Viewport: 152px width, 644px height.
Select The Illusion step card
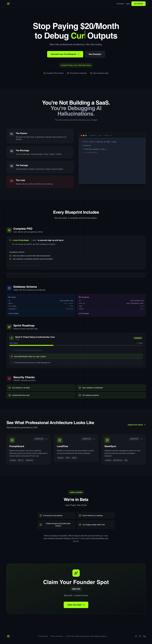[x=40, y=136]
